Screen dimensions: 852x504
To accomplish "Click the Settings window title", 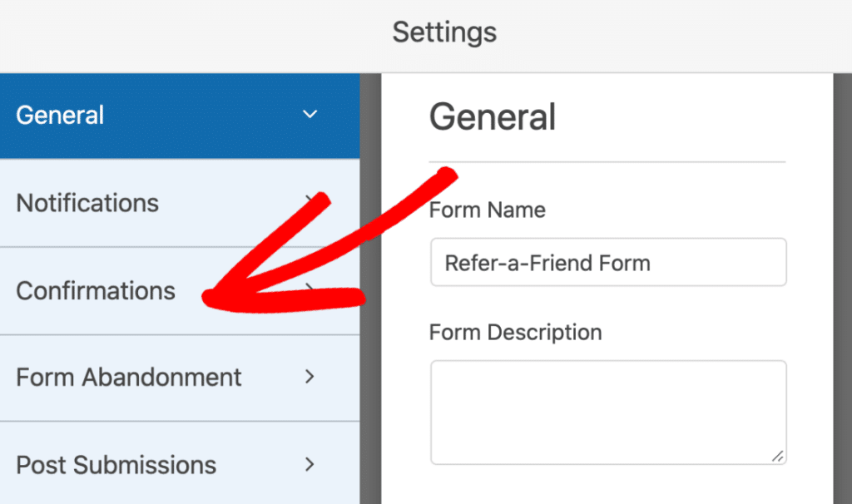I will point(443,32).
